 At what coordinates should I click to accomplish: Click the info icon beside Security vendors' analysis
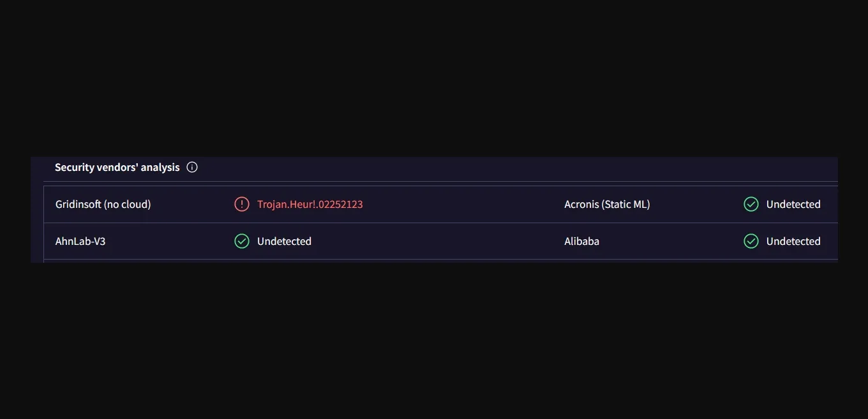(x=192, y=167)
